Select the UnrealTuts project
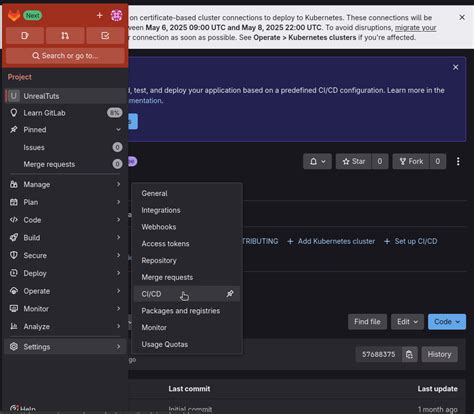474x414 pixels. [66, 96]
